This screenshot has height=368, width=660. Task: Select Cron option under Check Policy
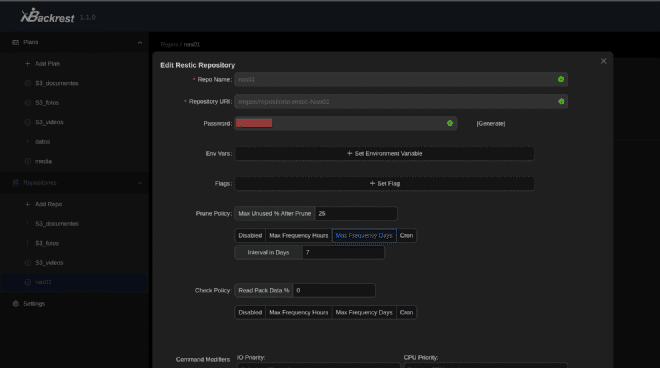point(406,312)
